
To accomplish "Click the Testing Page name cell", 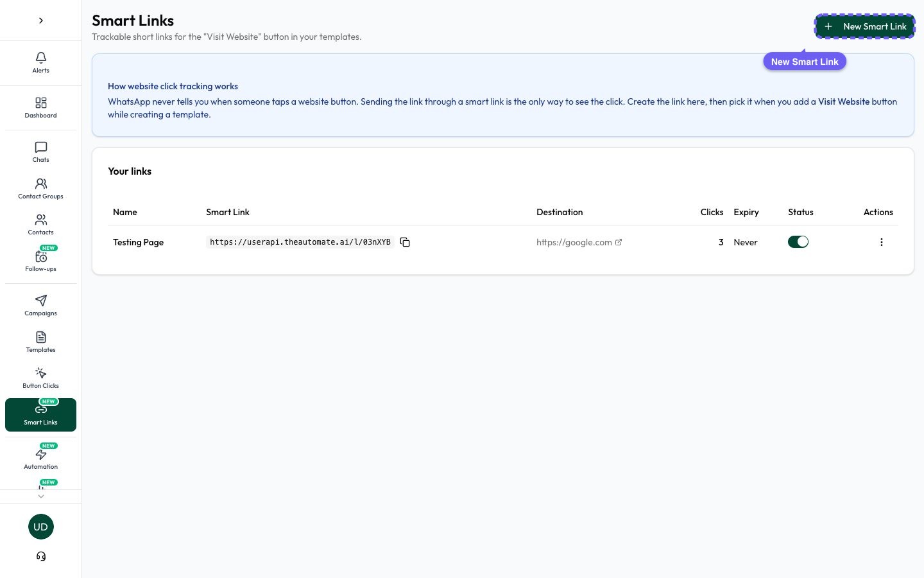I will pos(138,242).
